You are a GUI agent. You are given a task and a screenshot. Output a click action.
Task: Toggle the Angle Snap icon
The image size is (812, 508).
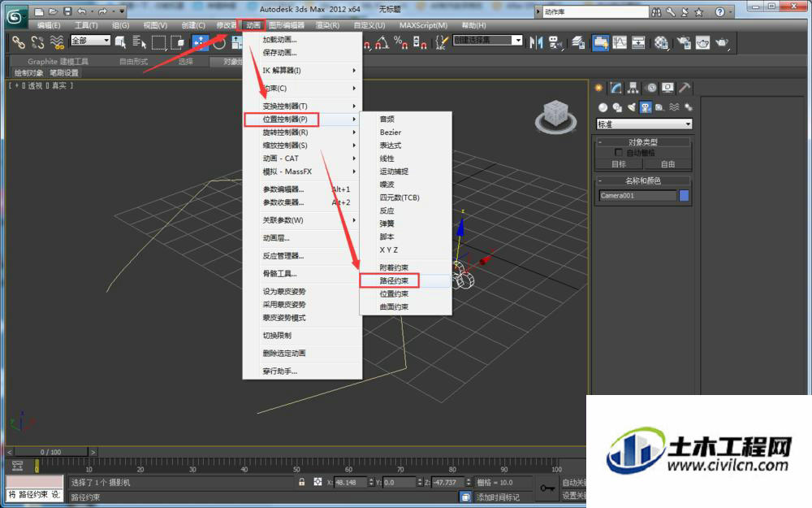coord(382,42)
